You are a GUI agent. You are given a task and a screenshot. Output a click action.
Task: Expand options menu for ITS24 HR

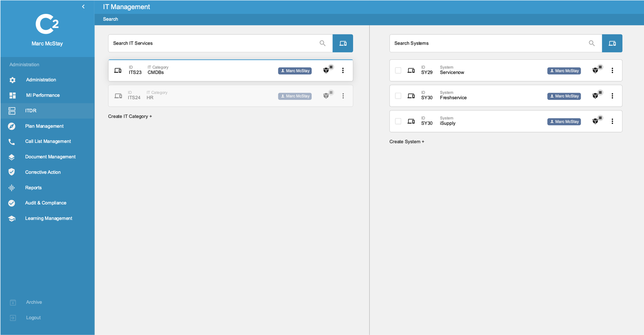(x=343, y=95)
